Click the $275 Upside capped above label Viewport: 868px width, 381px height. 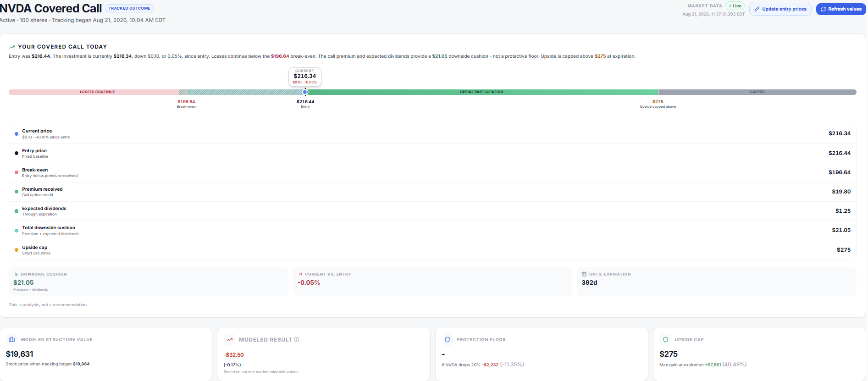(658, 104)
